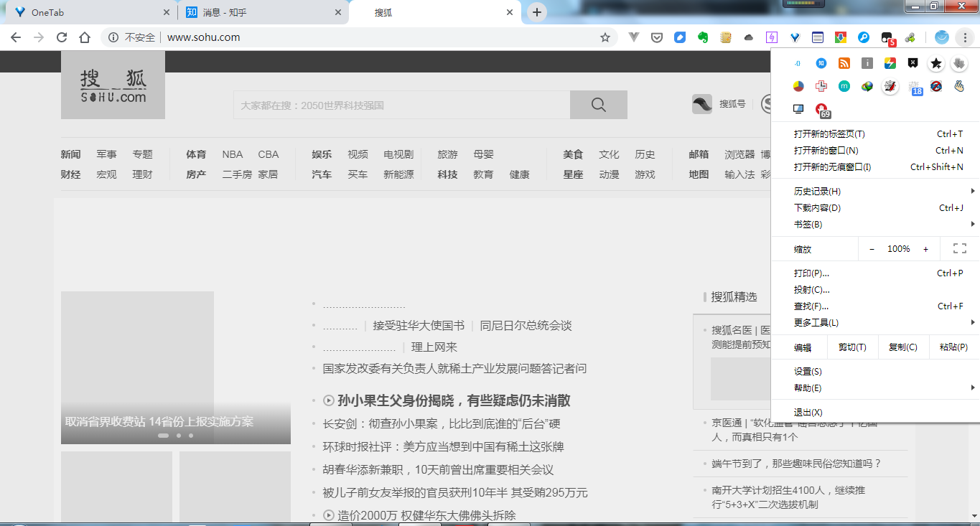
Task: Choose 退出(X) to quit Chrome
Action: [x=874, y=413]
